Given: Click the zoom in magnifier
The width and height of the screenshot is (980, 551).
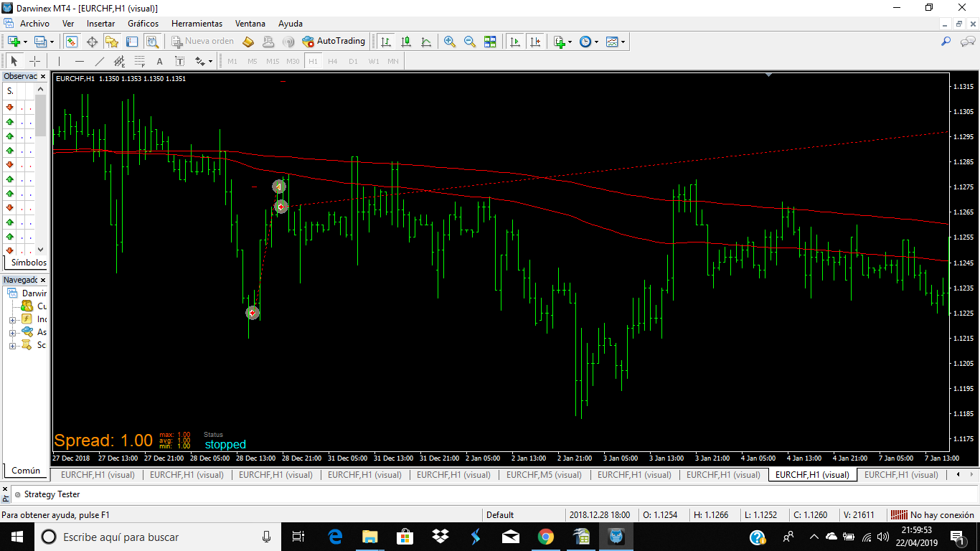Looking at the screenshot, I should pyautogui.click(x=450, y=42).
